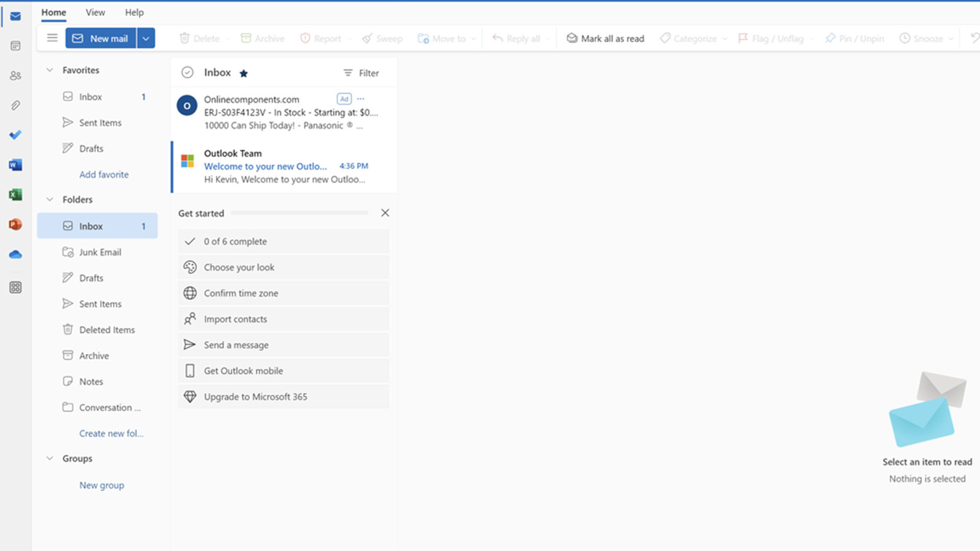Image resolution: width=980 pixels, height=551 pixels.
Task: Switch to the Home tab
Action: pos(54,12)
